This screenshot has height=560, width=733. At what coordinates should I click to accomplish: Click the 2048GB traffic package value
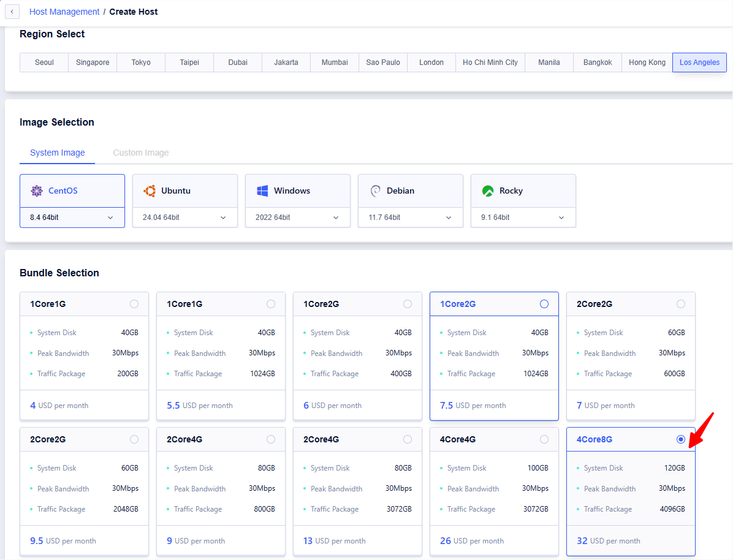coord(126,509)
